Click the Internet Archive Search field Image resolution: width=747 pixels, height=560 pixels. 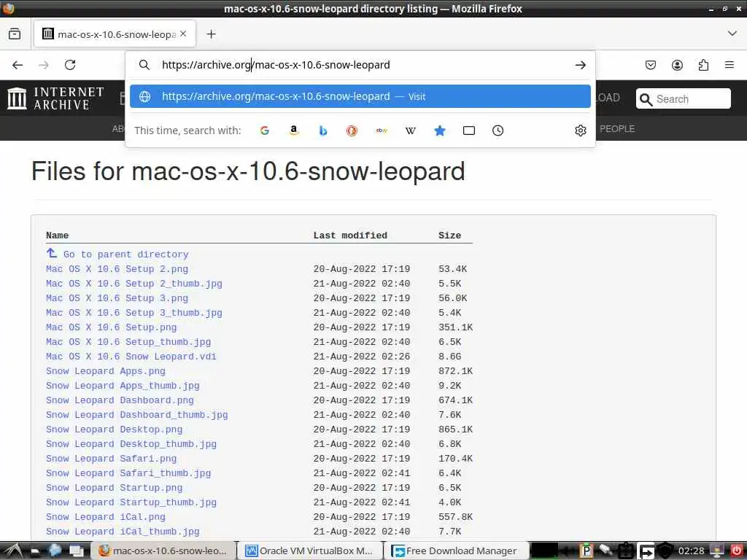(683, 99)
